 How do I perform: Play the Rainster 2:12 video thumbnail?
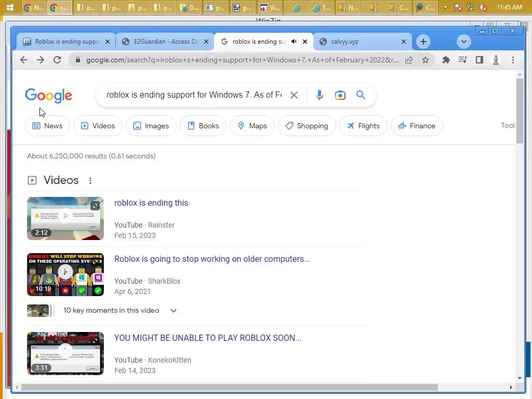pyautogui.click(x=65, y=219)
